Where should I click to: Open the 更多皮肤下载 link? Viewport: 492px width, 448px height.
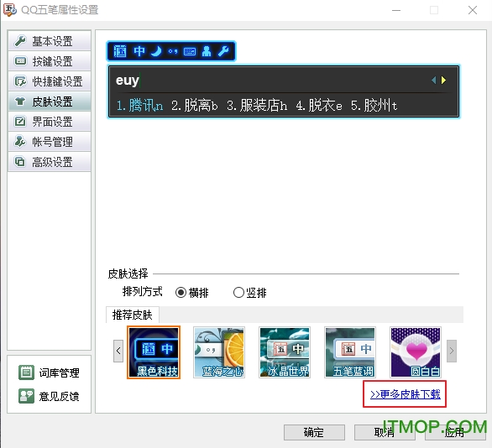tap(405, 394)
